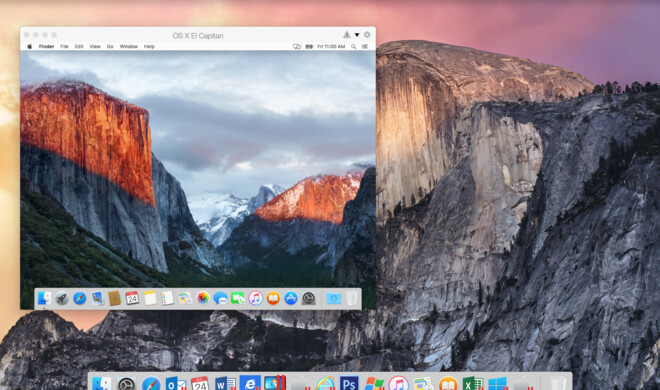This screenshot has width=660, height=390.
Task: Click the OS X El Capitan window title
Action: point(198,36)
